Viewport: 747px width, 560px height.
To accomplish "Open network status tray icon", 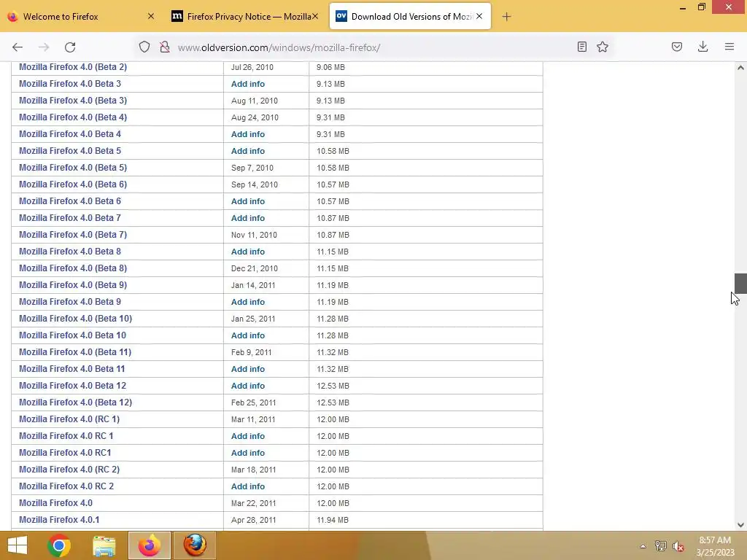I will click(660, 546).
